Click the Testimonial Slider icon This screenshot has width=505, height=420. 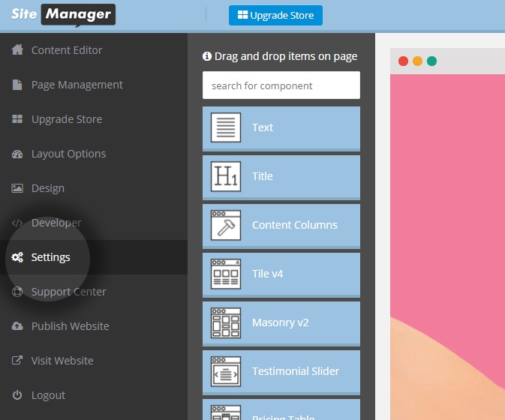(x=226, y=371)
